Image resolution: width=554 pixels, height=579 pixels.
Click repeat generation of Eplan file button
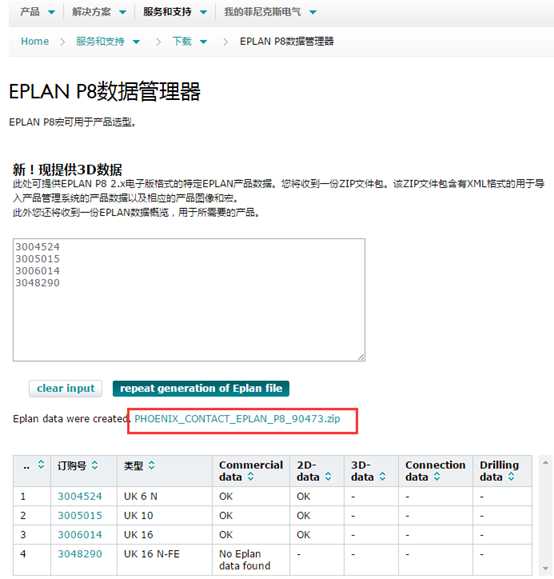[201, 388]
